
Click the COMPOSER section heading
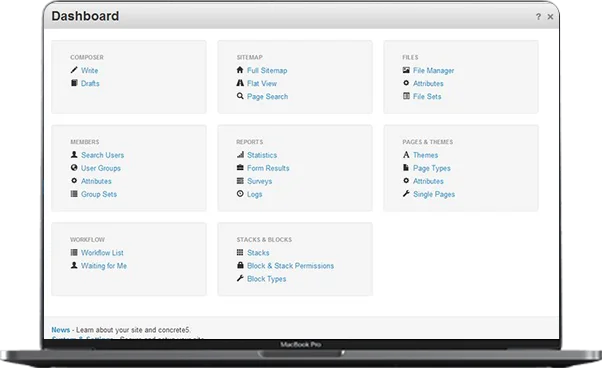[87, 57]
